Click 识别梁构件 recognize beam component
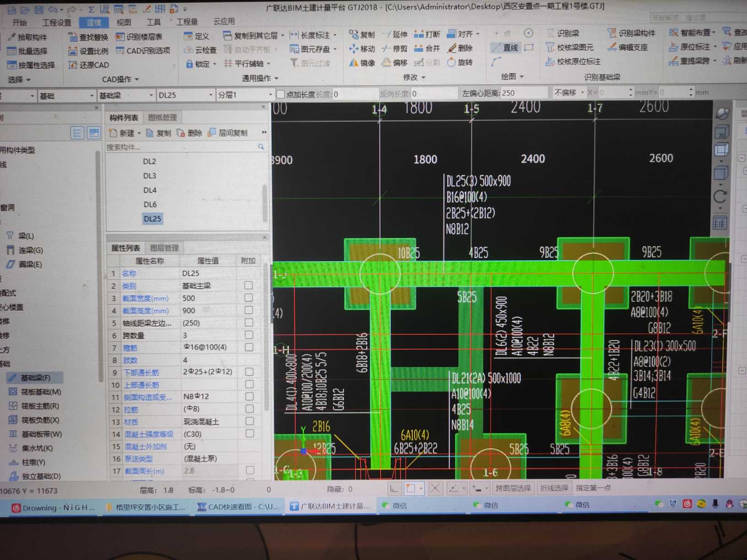 631,33
